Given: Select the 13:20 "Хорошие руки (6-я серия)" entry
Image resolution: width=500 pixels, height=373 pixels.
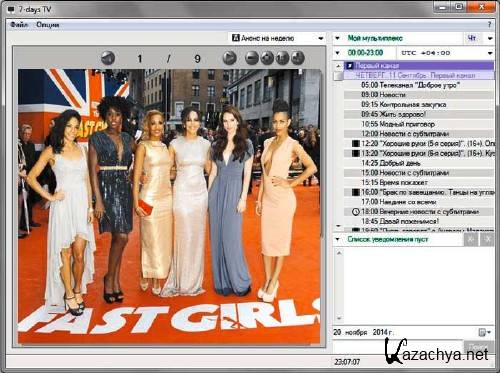Looking at the screenshot, I should pyautogui.click(x=419, y=153).
